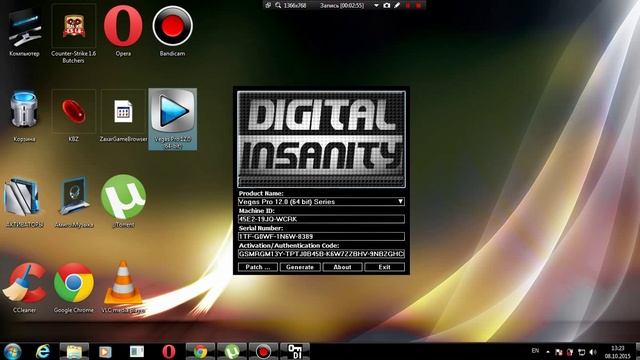Select the Counter-Strike 1.6 Butchers shortcut
The width and height of the screenshot is (640, 360).
click(x=73, y=33)
